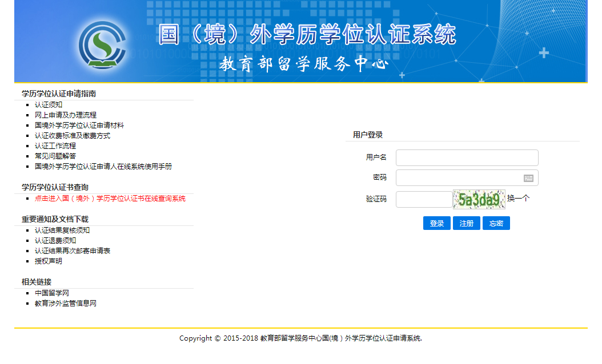Click the 学历学位认证申请指南 section heading
Image resolution: width=602 pixels, height=364 pixels.
pos(59,94)
